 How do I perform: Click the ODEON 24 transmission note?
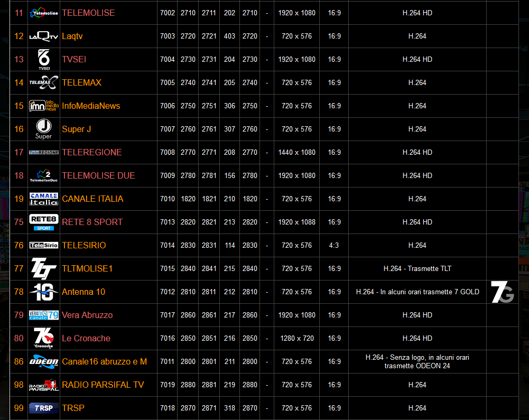tap(417, 362)
